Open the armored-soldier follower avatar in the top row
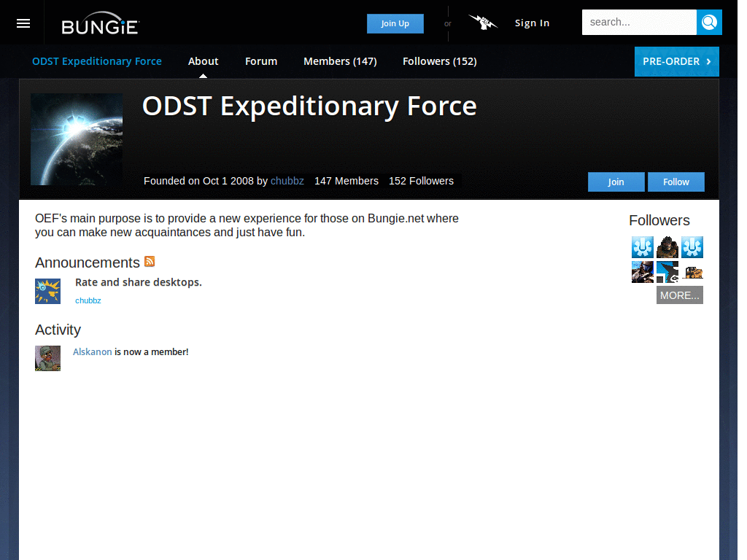 [x=667, y=247]
